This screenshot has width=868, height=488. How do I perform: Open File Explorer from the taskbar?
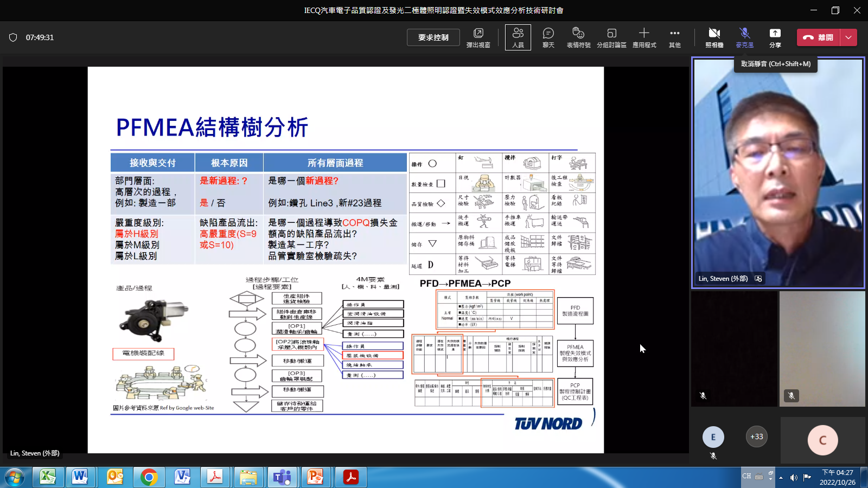pos(249,477)
